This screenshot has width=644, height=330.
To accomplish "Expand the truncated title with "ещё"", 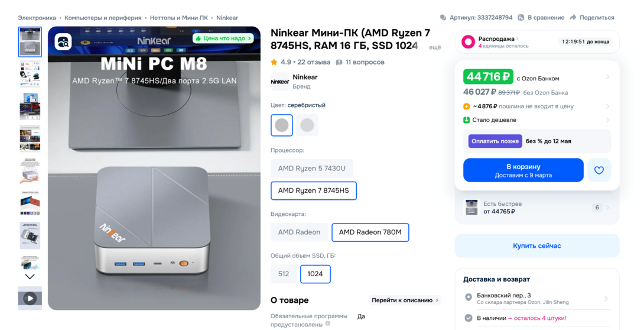I will [x=434, y=47].
